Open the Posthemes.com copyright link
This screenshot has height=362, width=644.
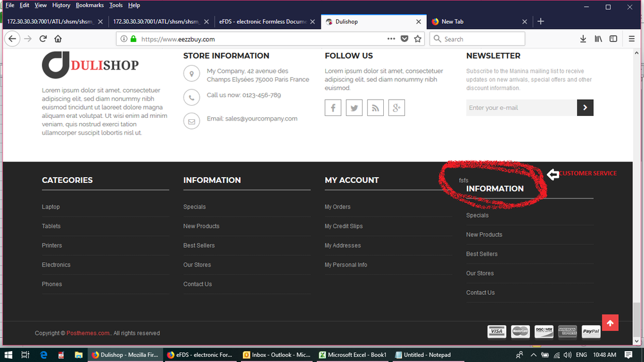pyautogui.click(x=88, y=333)
